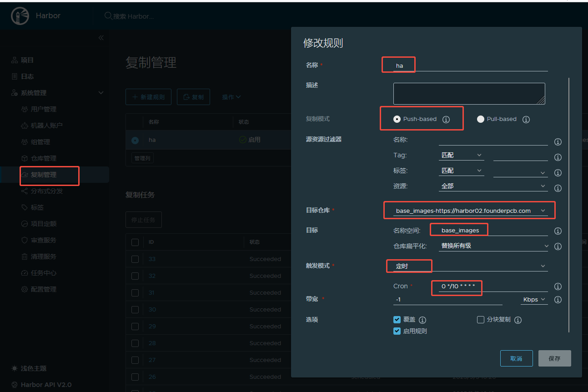This screenshot has width=588, height=392.
Task: Show info for Tag filter
Action: point(558,157)
